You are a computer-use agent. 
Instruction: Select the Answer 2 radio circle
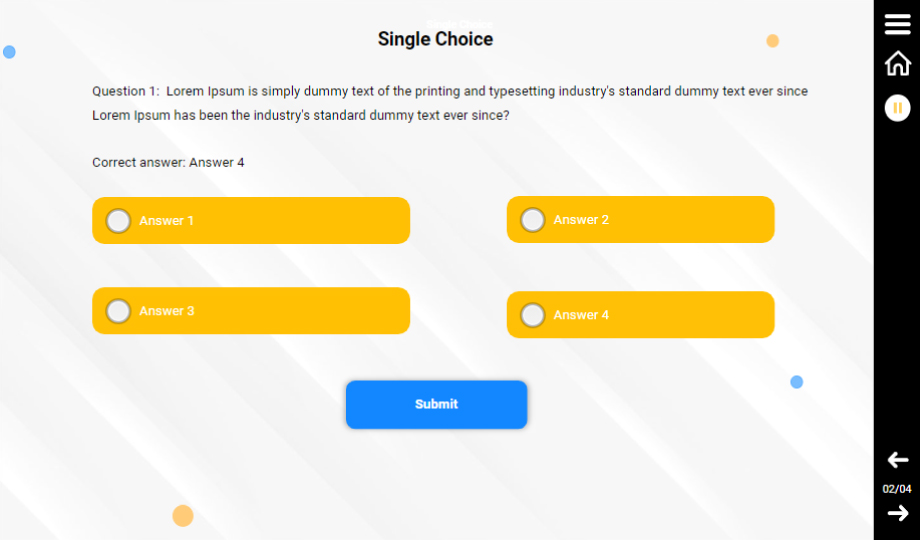(533, 220)
